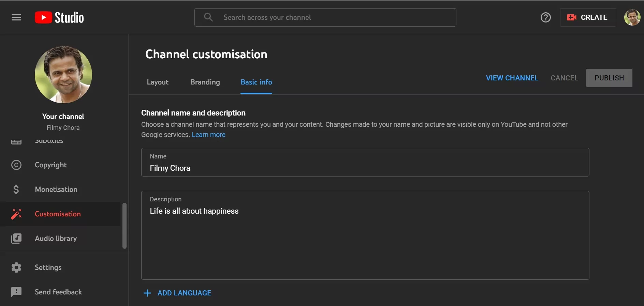Click the Description text area
Image resolution: width=644 pixels, height=306 pixels.
(x=365, y=235)
